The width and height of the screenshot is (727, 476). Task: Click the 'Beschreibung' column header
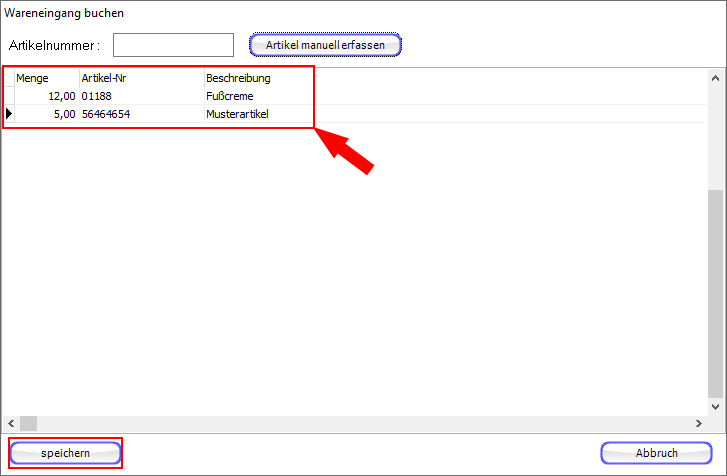coord(258,78)
